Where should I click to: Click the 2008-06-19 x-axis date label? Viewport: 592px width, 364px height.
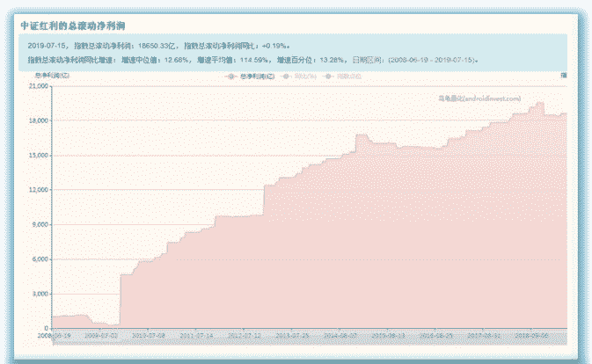pos(52,336)
